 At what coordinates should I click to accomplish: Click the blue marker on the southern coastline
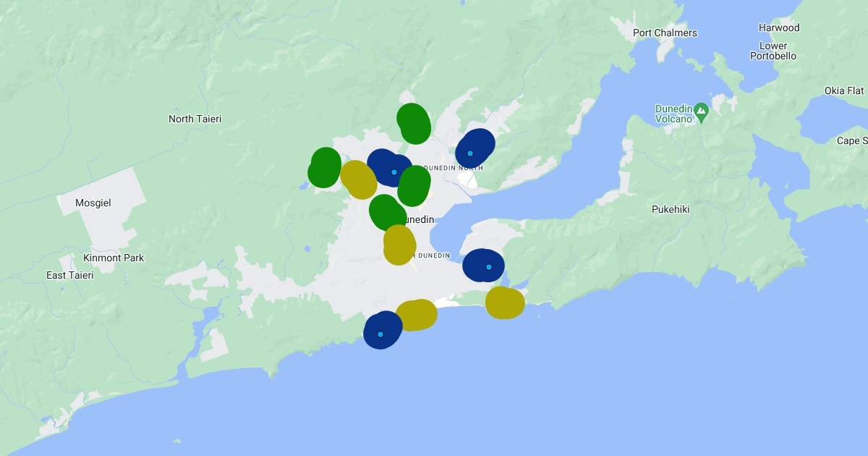(383, 330)
